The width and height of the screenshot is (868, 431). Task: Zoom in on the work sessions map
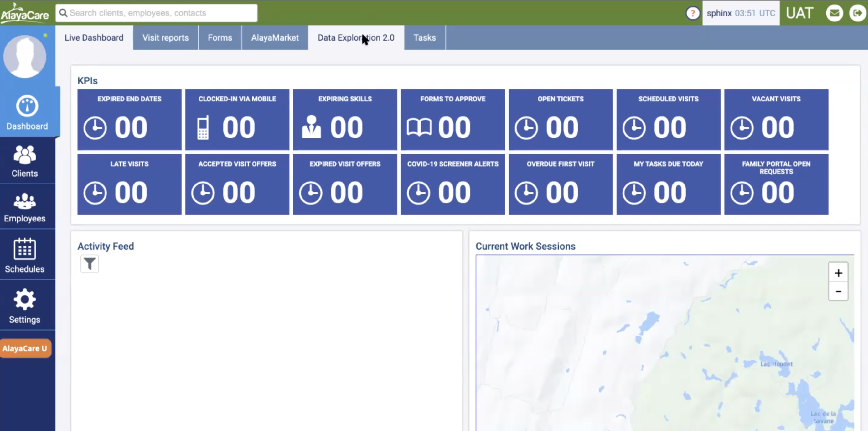coord(838,272)
